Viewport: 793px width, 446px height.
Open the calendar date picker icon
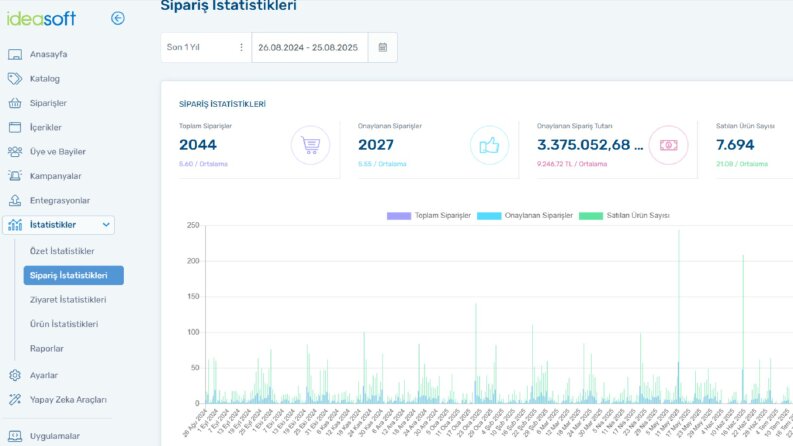383,47
